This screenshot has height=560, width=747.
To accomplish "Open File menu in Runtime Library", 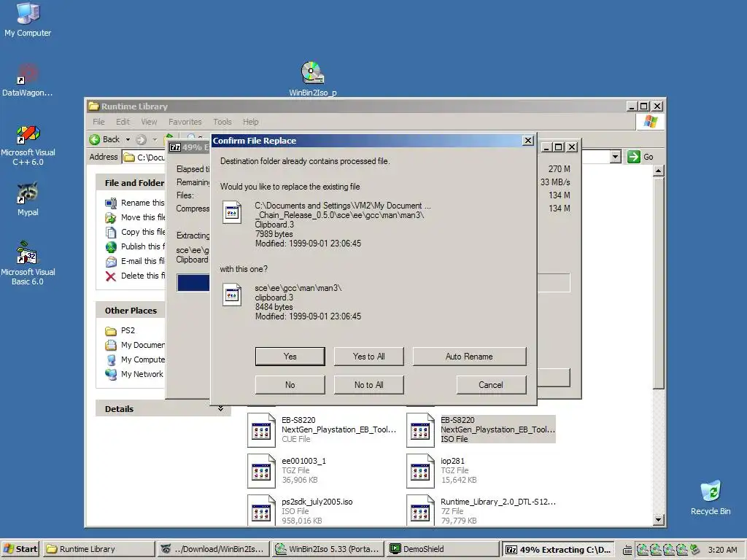I will (x=98, y=122).
